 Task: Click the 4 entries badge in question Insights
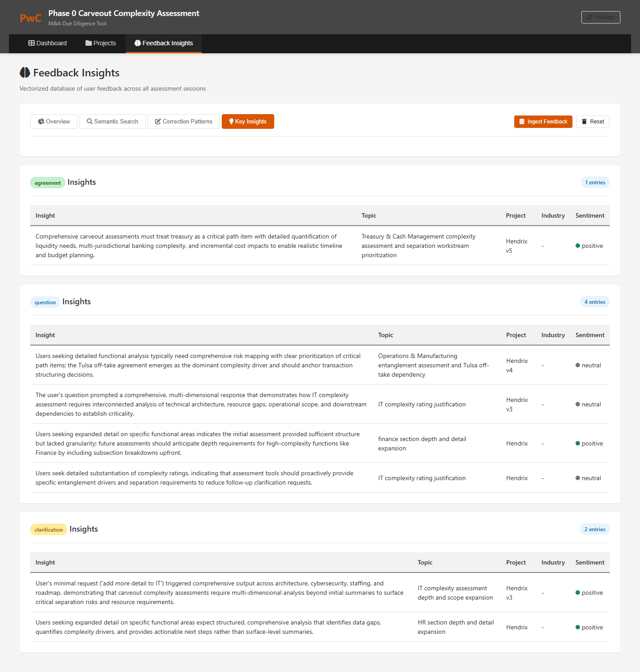pos(595,302)
